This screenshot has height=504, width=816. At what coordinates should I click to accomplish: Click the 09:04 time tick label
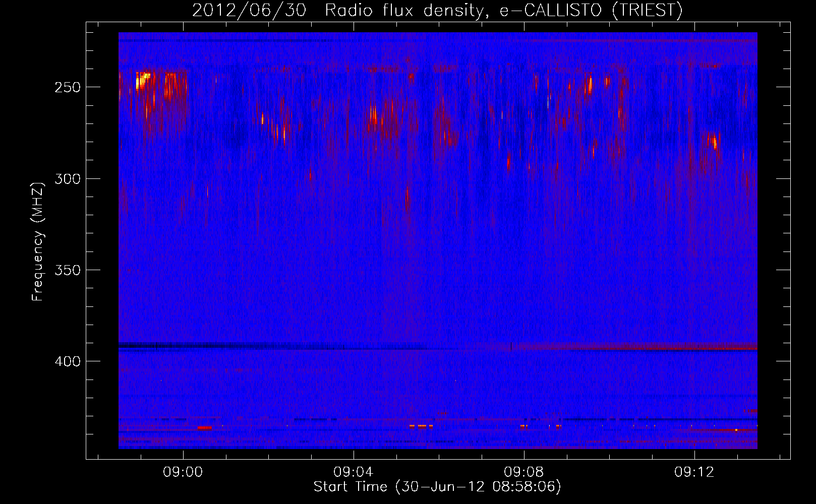coord(354,472)
